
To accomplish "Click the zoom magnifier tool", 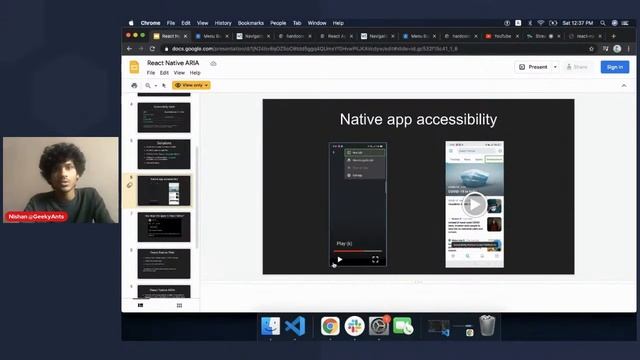I will (x=148, y=85).
